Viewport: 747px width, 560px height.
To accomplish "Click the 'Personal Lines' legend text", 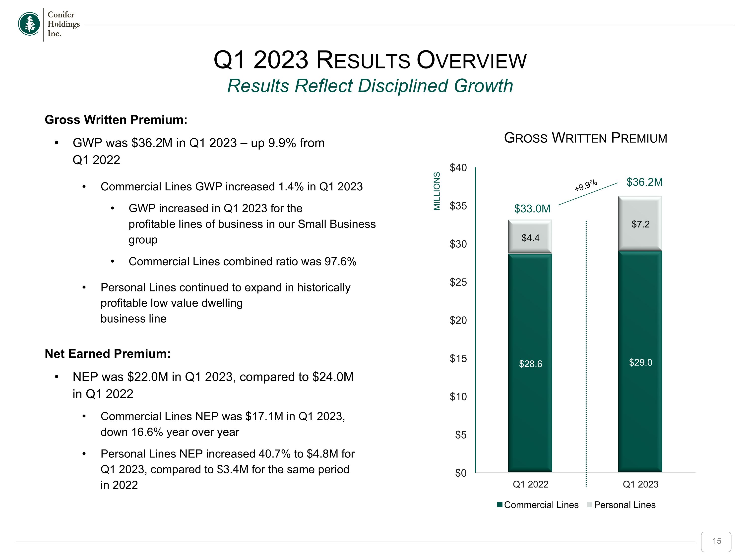I will pyautogui.click(x=625, y=505).
